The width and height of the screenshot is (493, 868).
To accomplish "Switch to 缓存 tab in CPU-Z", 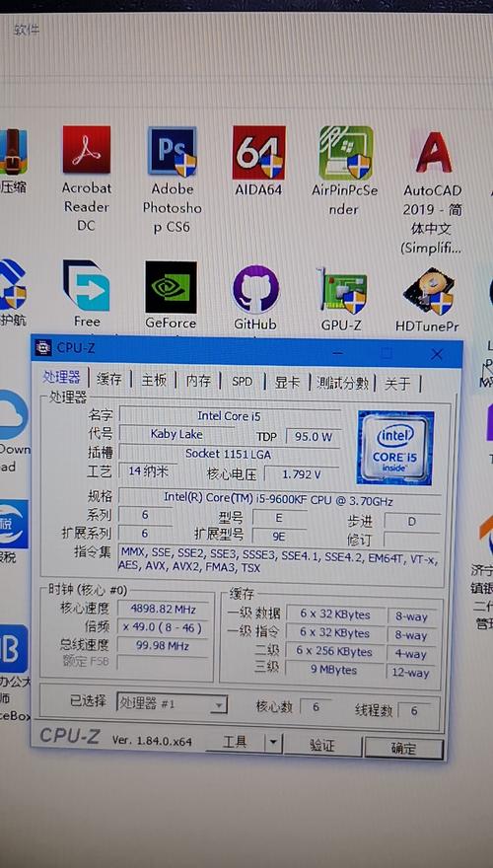I will (x=109, y=379).
